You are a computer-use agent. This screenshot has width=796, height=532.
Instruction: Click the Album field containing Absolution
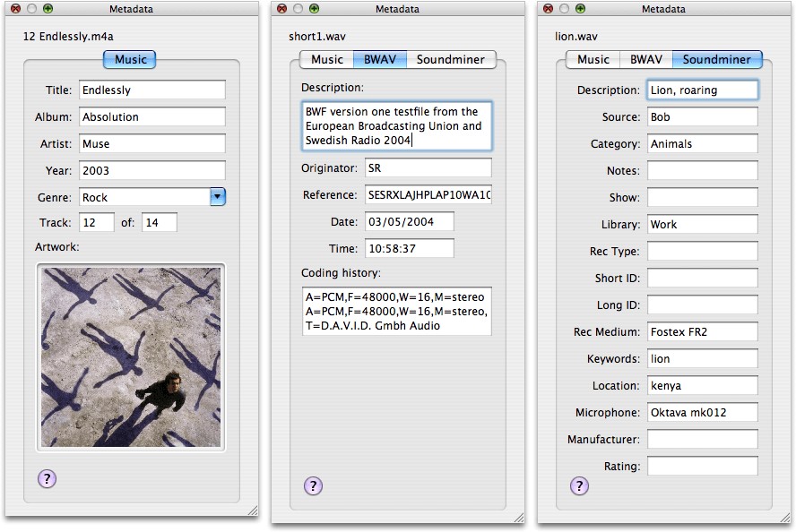[151, 116]
